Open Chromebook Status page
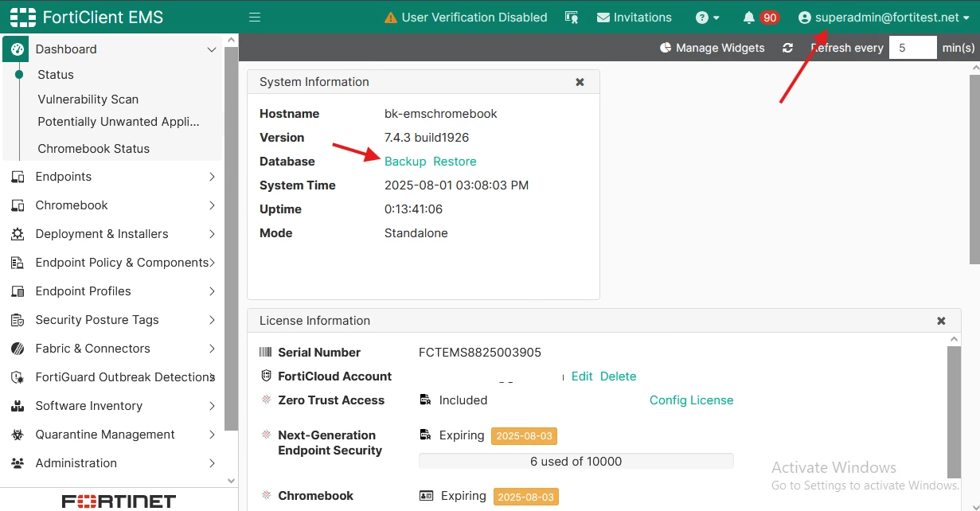The width and height of the screenshot is (980, 511). [94, 149]
